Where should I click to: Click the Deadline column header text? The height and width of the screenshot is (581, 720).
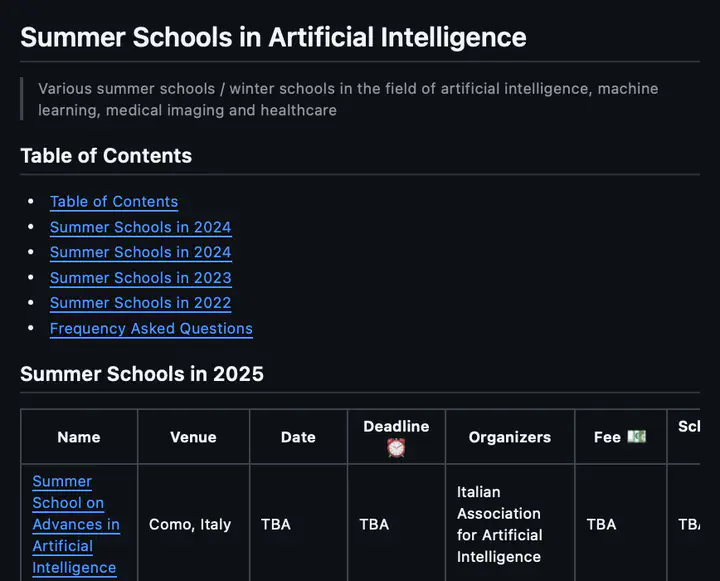point(396,426)
